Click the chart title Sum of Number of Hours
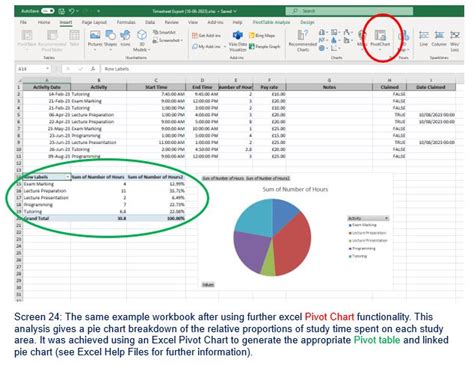474x365 pixels. coord(295,189)
